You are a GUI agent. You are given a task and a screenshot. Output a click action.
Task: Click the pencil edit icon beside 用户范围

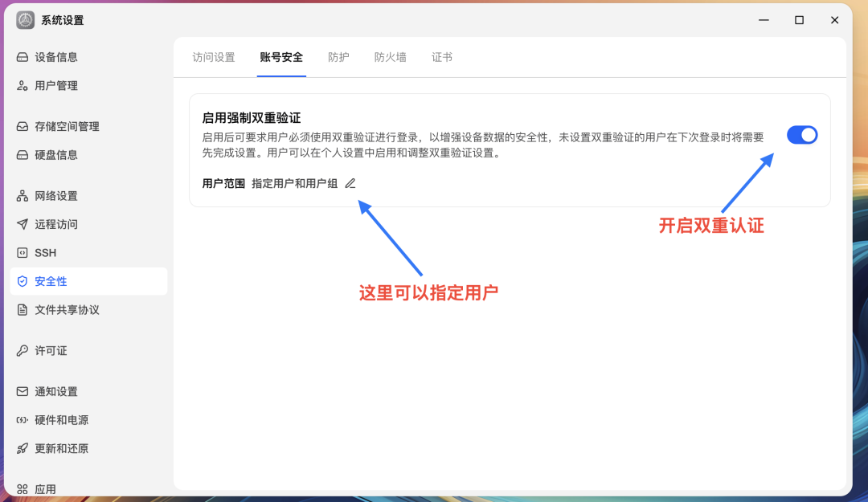click(350, 183)
